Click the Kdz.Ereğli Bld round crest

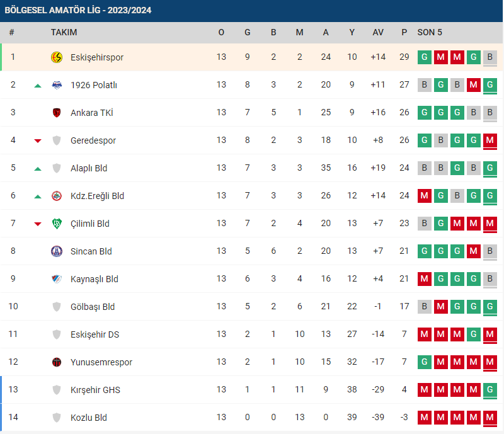pos(57,196)
